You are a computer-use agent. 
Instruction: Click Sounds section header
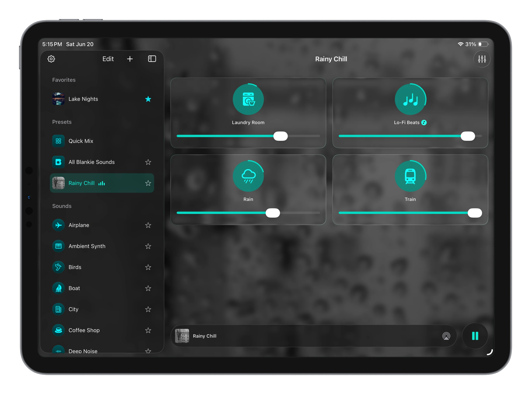pyautogui.click(x=62, y=206)
